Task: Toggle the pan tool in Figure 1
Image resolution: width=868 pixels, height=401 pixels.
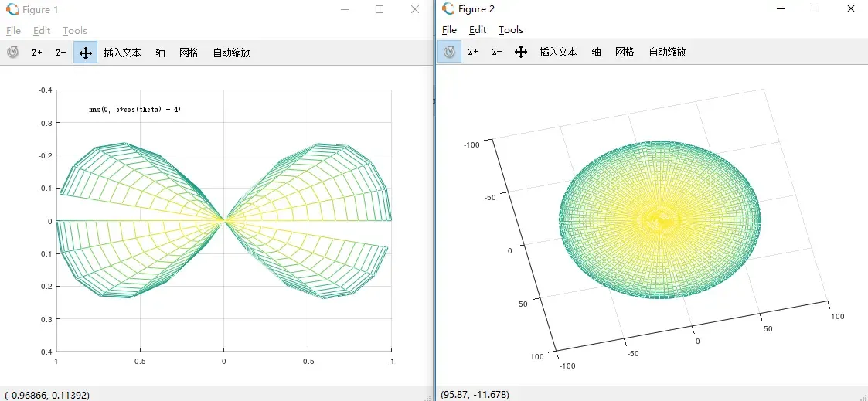Action: (86, 53)
